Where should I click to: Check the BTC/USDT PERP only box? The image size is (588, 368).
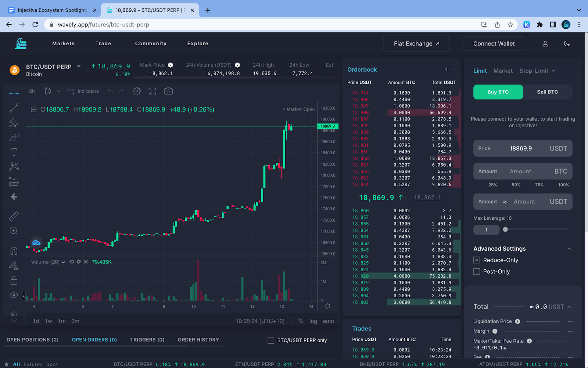tap(271, 340)
